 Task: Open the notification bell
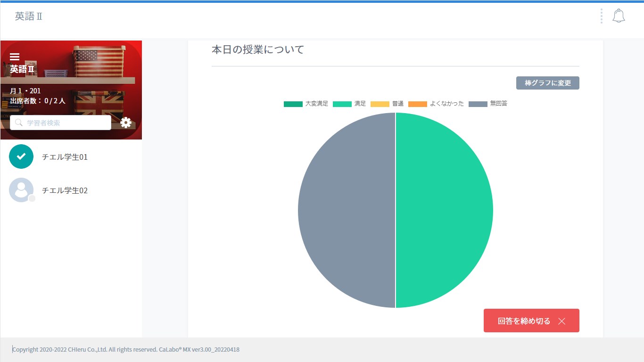pyautogui.click(x=619, y=16)
